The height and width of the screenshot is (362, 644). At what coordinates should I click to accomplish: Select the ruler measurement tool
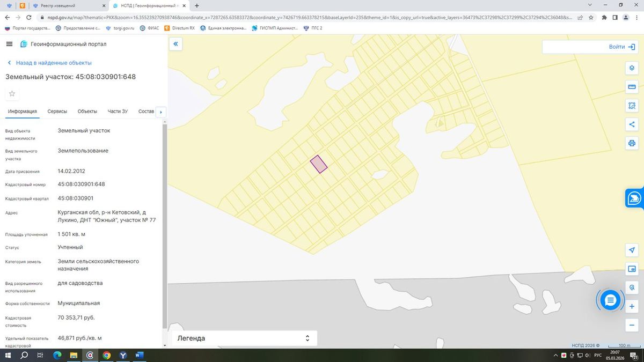click(x=632, y=87)
